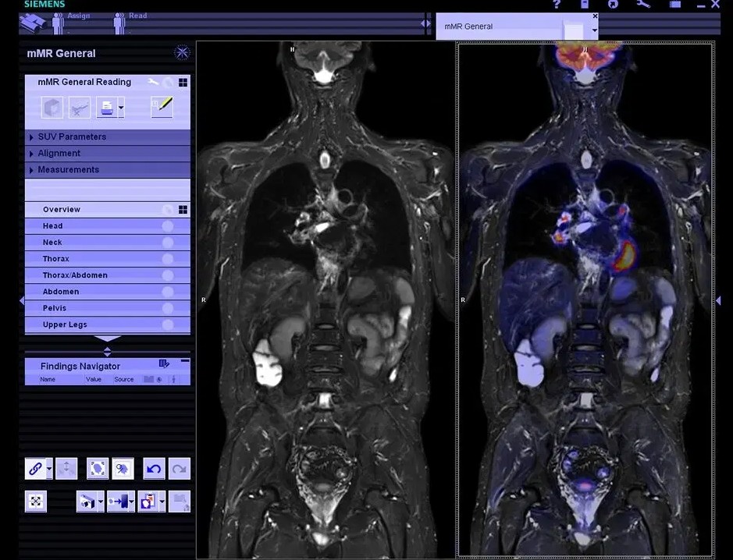Click the fit-to-segment head icon with corner arrows

coord(98,469)
